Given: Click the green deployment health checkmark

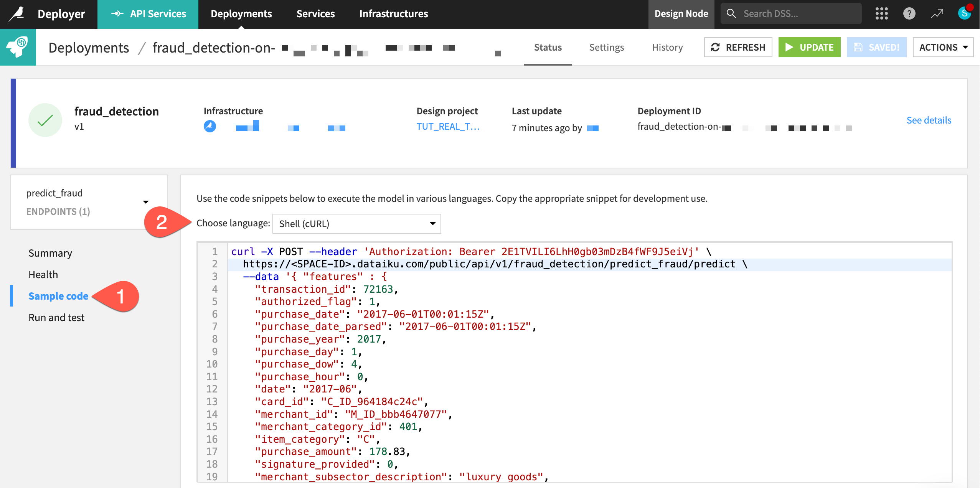Looking at the screenshot, I should point(45,120).
